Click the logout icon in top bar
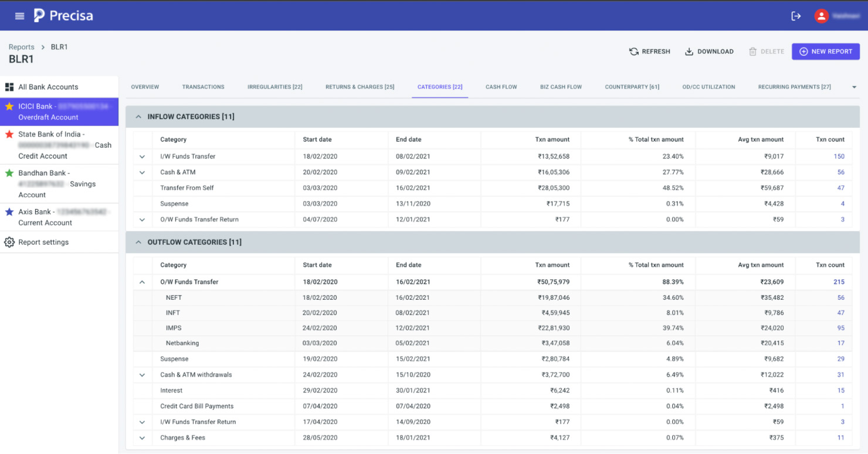This screenshot has height=454, width=868. 796,16
